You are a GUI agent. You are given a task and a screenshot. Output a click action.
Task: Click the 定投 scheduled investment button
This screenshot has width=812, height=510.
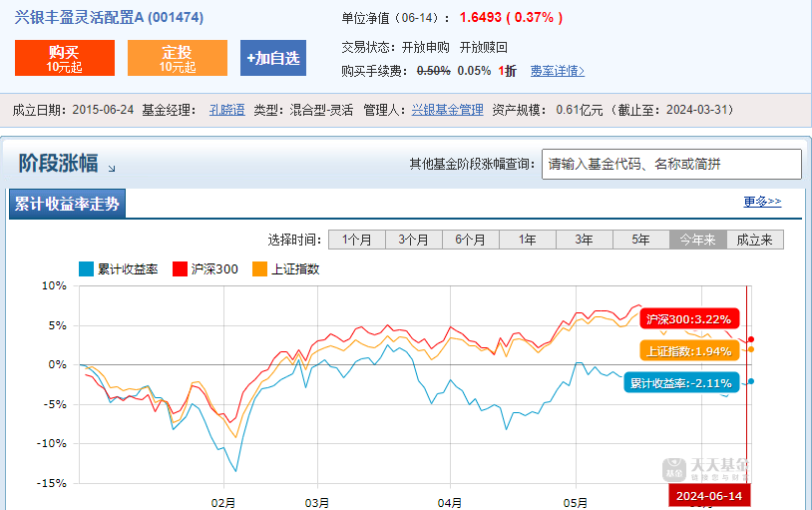178,58
